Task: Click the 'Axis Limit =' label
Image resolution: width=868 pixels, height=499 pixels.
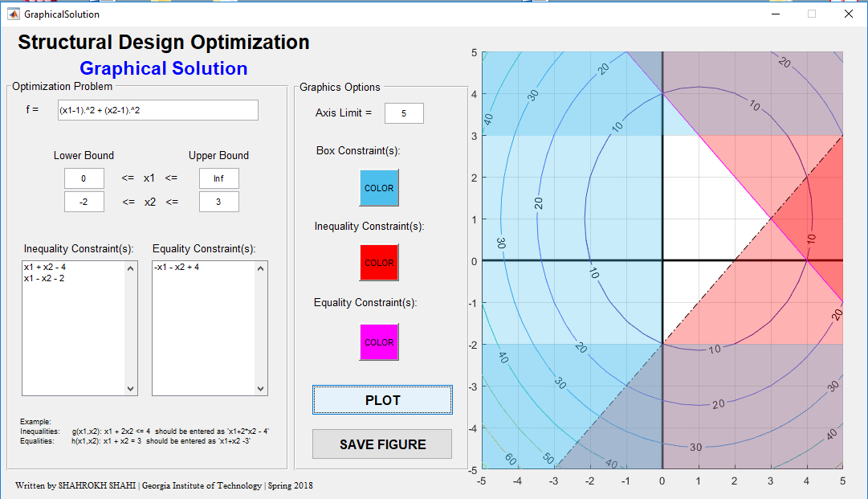Action: (x=343, y=113)
